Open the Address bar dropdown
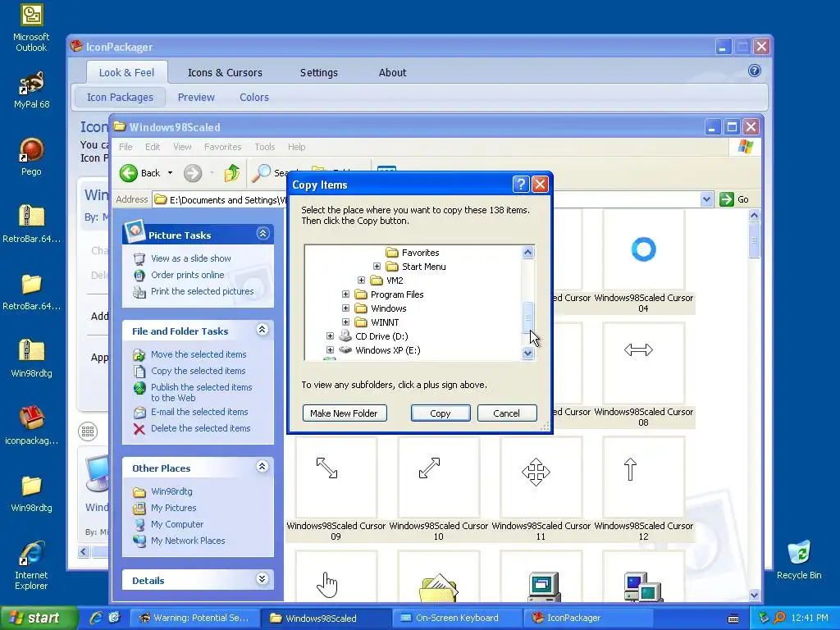 pyautogui.click(x=706, y=200)
